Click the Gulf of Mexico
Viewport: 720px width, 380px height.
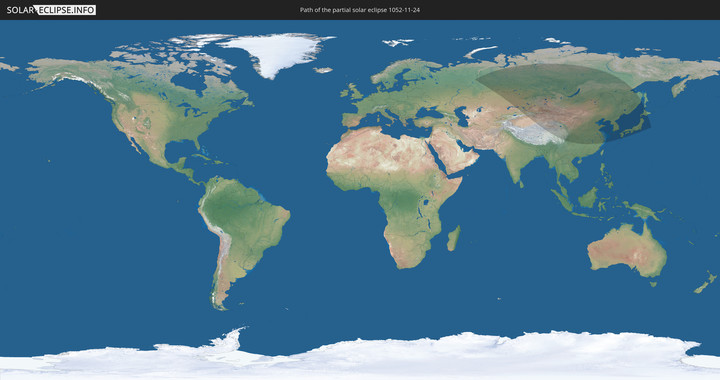pos(179,151)
